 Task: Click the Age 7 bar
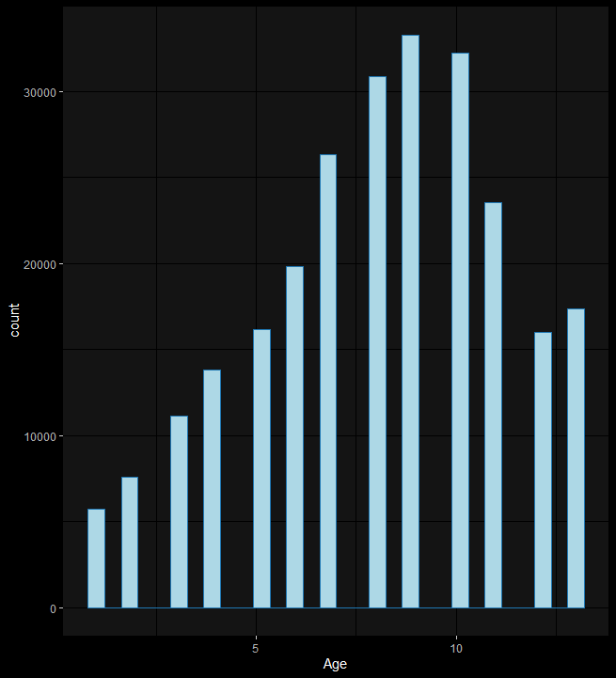pos(328,382)
